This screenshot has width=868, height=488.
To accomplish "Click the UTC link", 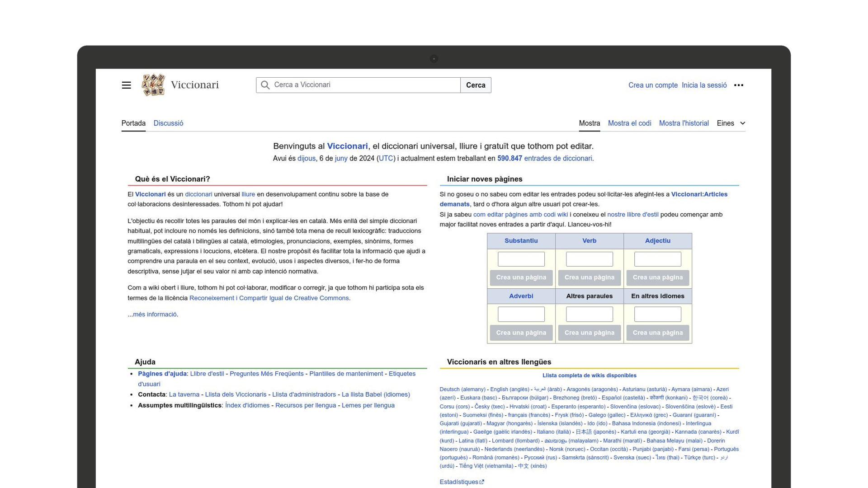I will (386, 159).
